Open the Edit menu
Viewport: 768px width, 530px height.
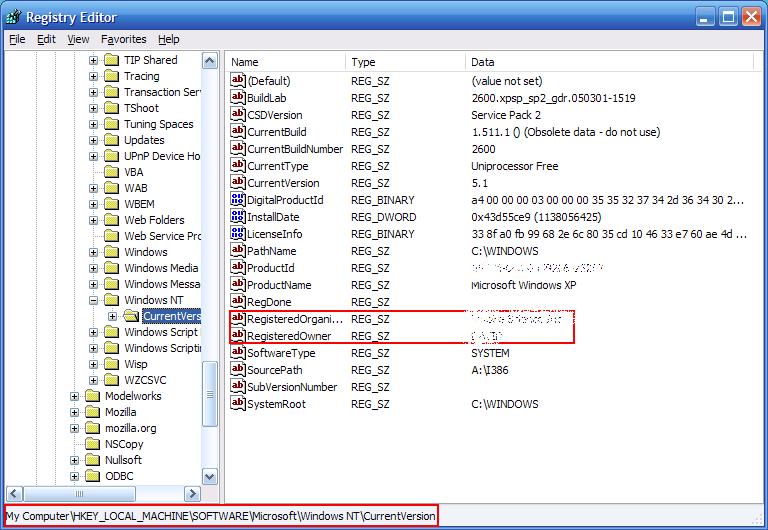[47, 39]
